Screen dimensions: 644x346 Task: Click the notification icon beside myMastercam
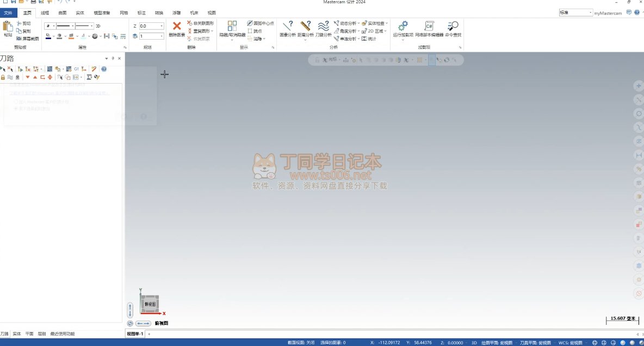tap(629, 12)
